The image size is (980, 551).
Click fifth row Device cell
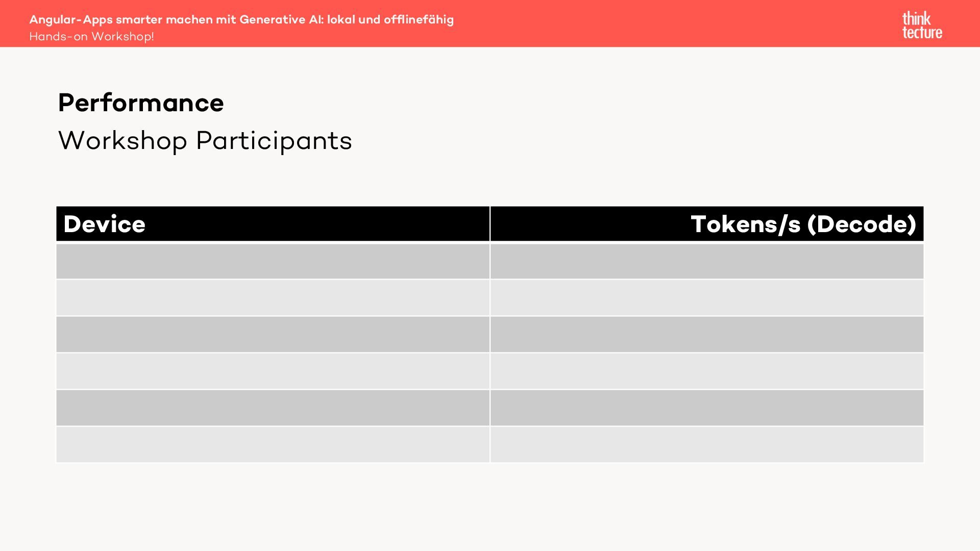273,408
